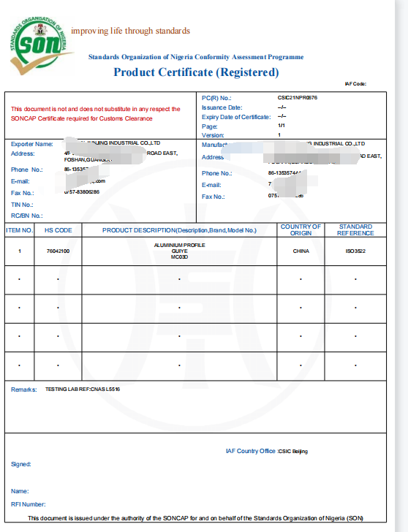Click the 'IAF Code:' label
The height and width of the screenshot is (532, 408).
[355, 84]
